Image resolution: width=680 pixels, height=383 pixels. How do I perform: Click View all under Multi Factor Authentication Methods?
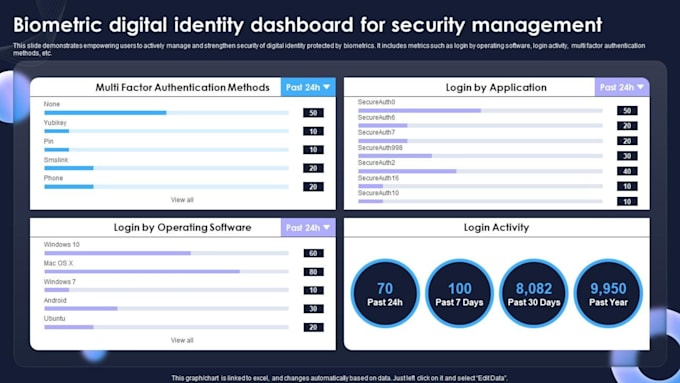pos(182,200)
